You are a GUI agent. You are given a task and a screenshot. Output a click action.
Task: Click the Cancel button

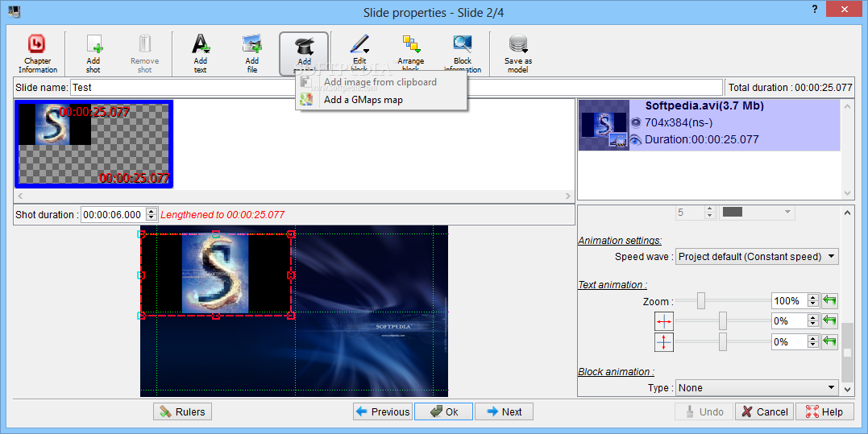tap(765, 412)
